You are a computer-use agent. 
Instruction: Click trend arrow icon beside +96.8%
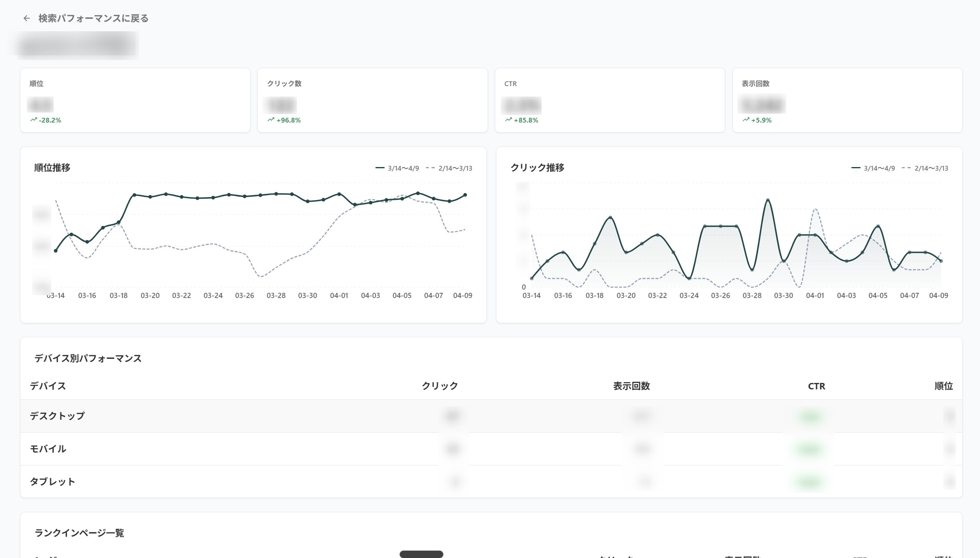coord(271,120)
